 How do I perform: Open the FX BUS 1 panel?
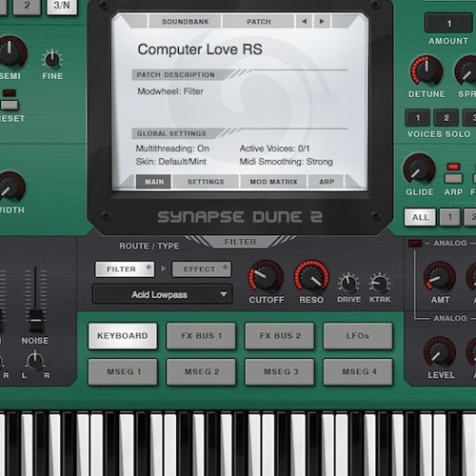[201, 336]
